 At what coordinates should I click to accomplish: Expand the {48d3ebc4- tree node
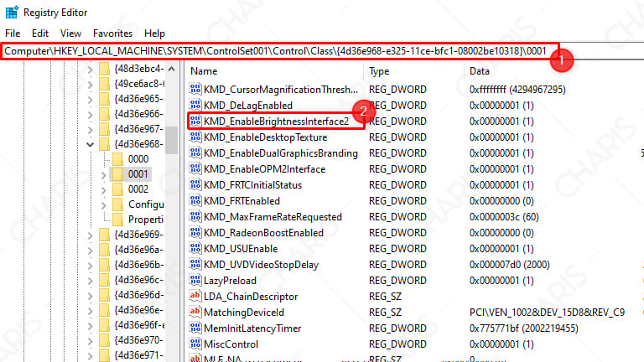pyautogui.click(x=90, y=68)
